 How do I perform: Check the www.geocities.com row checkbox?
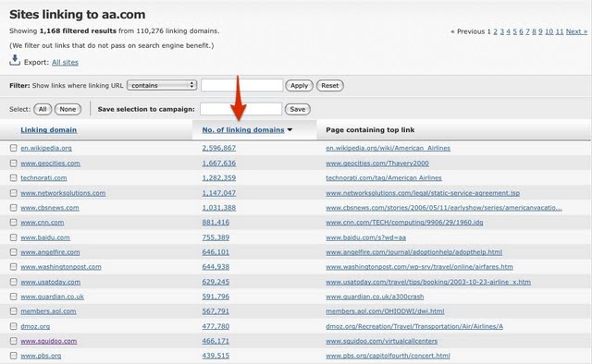click(x=14, y=163)
